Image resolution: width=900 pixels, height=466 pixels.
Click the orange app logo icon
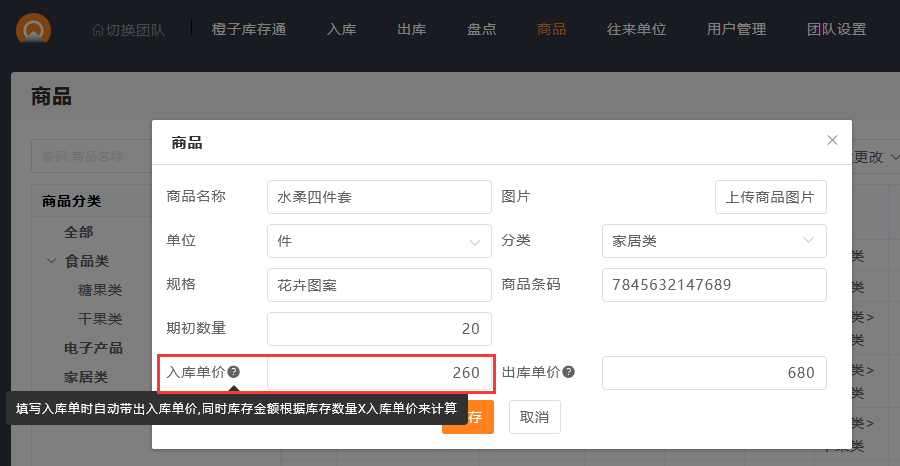pyautogui.click(x=35, y=28)
